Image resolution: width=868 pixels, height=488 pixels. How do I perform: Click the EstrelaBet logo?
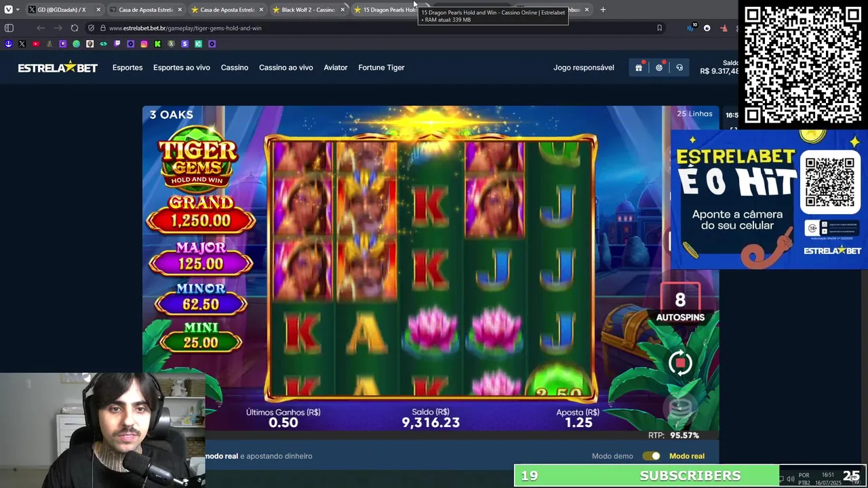[58, 67]
